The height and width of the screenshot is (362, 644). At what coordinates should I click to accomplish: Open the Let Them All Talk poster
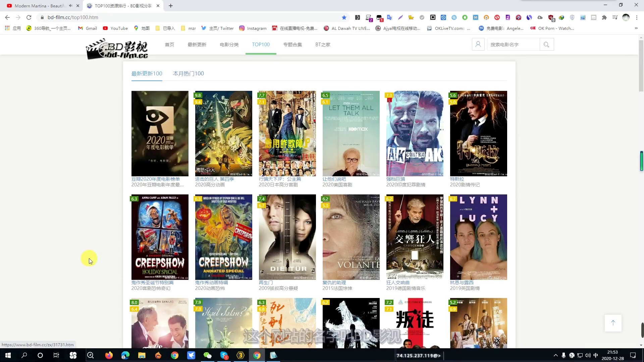351,133
